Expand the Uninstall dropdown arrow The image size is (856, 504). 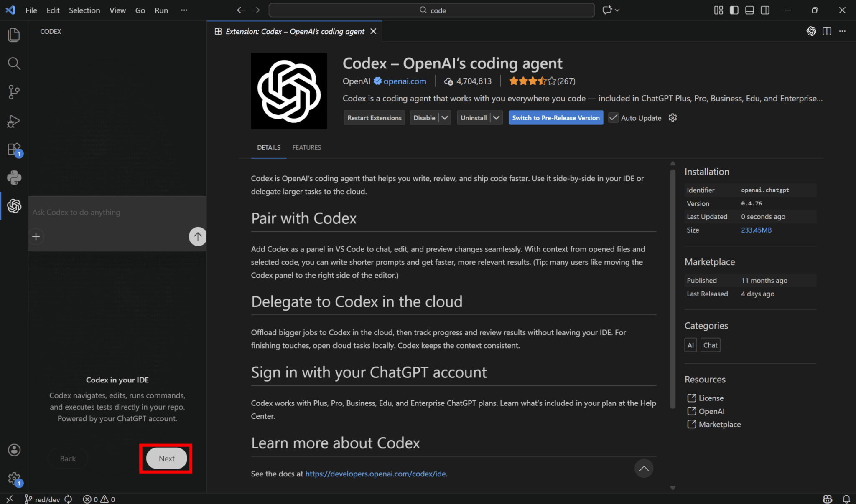click(x=496, y=118)
